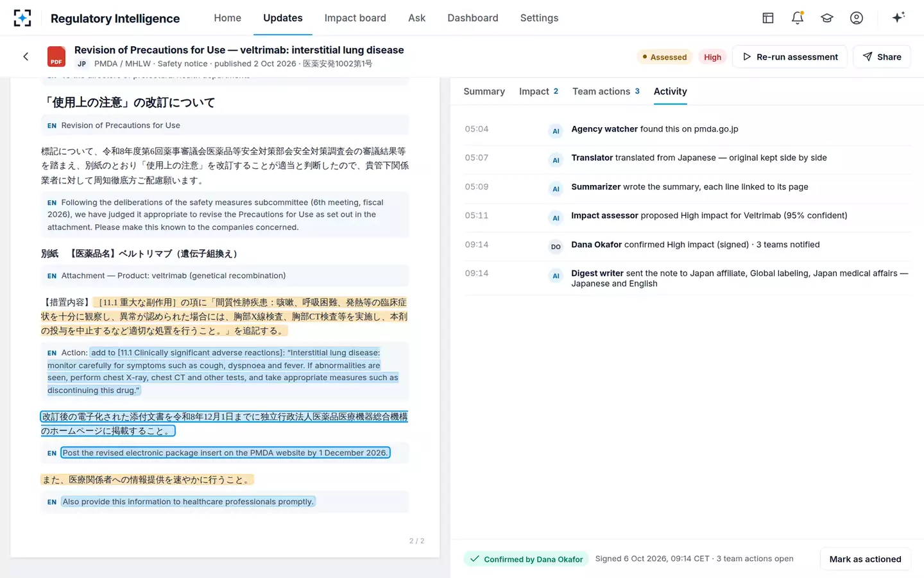Select the Updates menu item

[283, 18]
